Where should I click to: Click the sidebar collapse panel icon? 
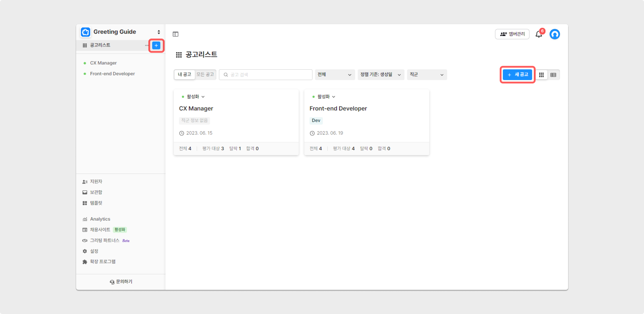(175, 34)
